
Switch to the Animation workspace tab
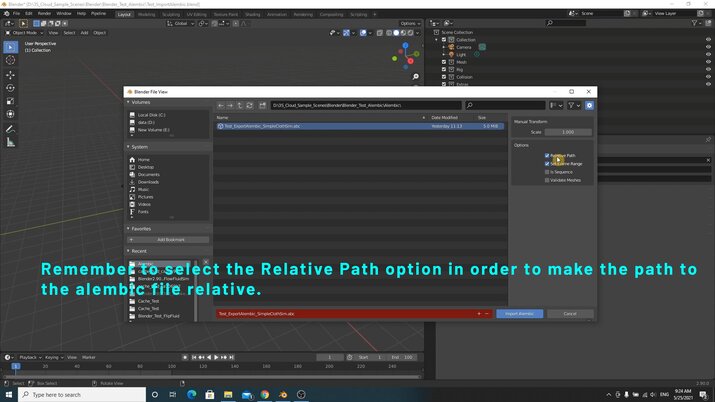point(277,15)
